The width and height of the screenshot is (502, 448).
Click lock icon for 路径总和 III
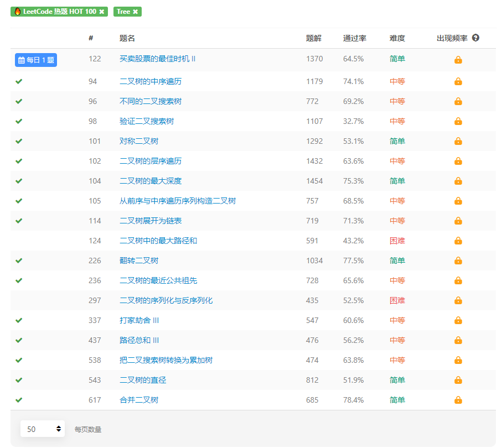458,340
